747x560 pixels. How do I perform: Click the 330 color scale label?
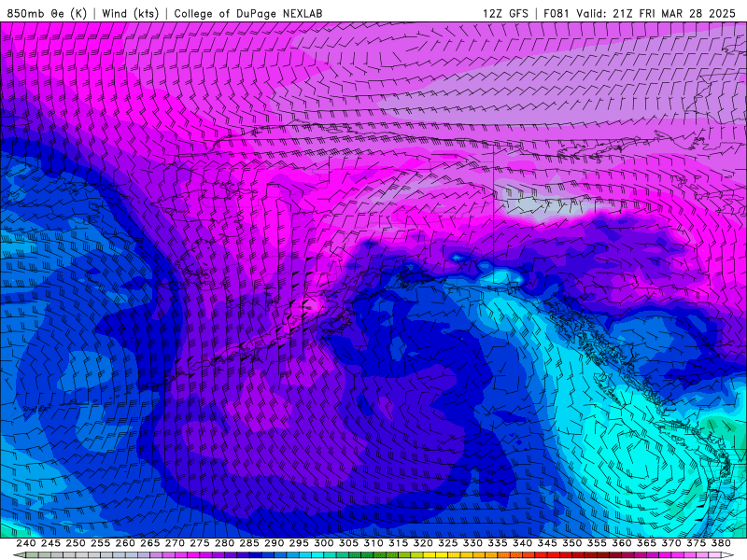[x=472, y=543]
